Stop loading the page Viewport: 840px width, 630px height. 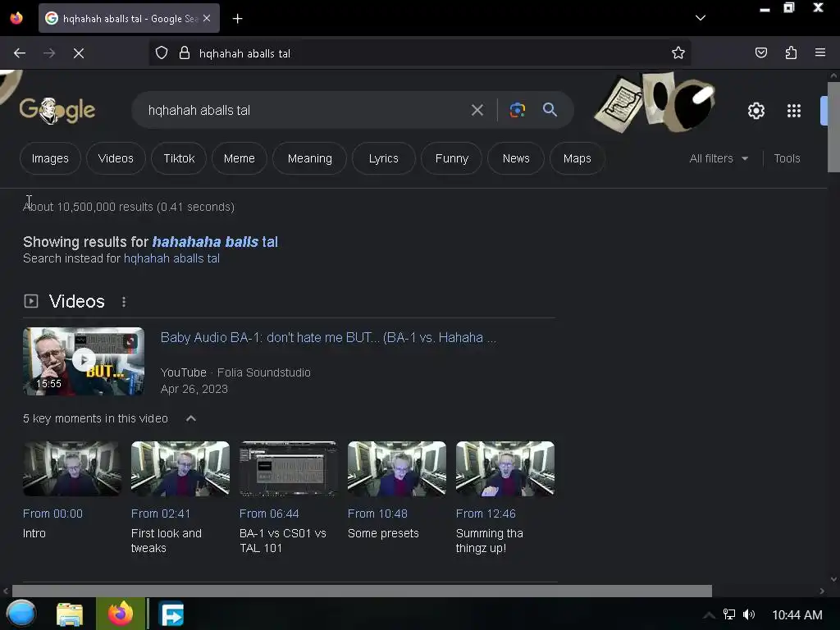click(x=79, y=53)
